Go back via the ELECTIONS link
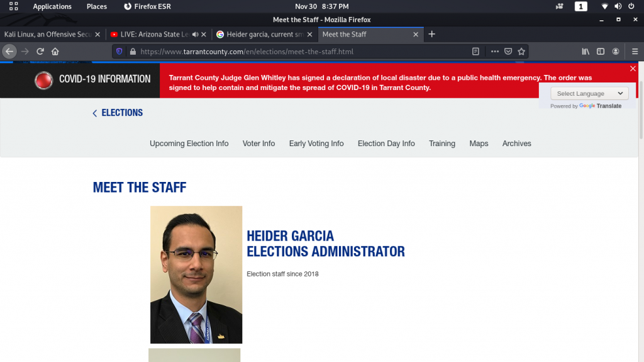Image resolution: width=644 pixels, height=362 pixels. tap(118, 113)
